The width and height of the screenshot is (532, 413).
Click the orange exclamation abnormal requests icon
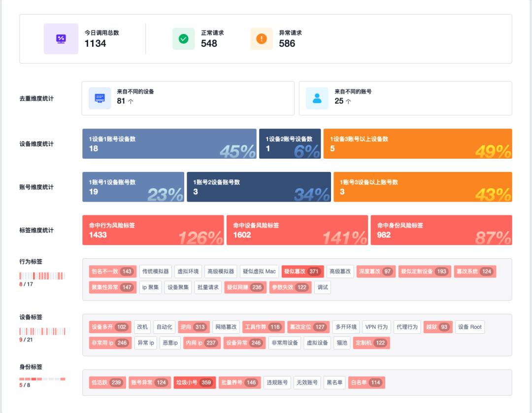tap(262, 38)
